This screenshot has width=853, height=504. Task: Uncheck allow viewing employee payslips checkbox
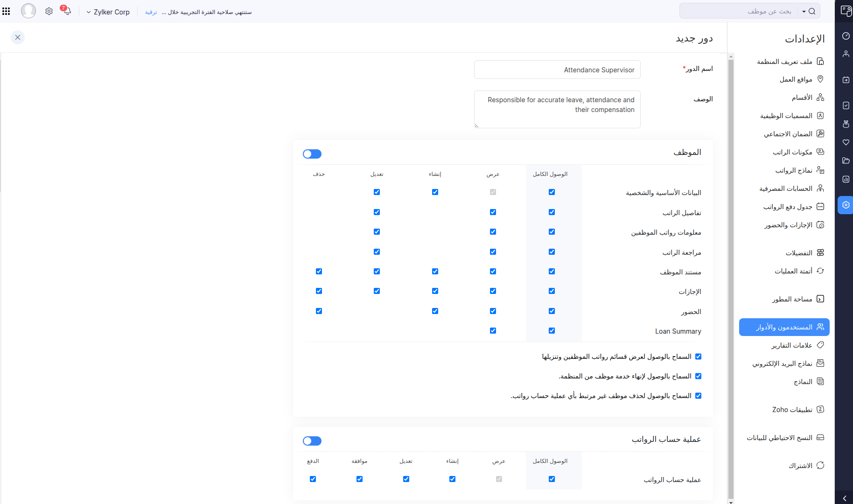(x=698, y=357)
